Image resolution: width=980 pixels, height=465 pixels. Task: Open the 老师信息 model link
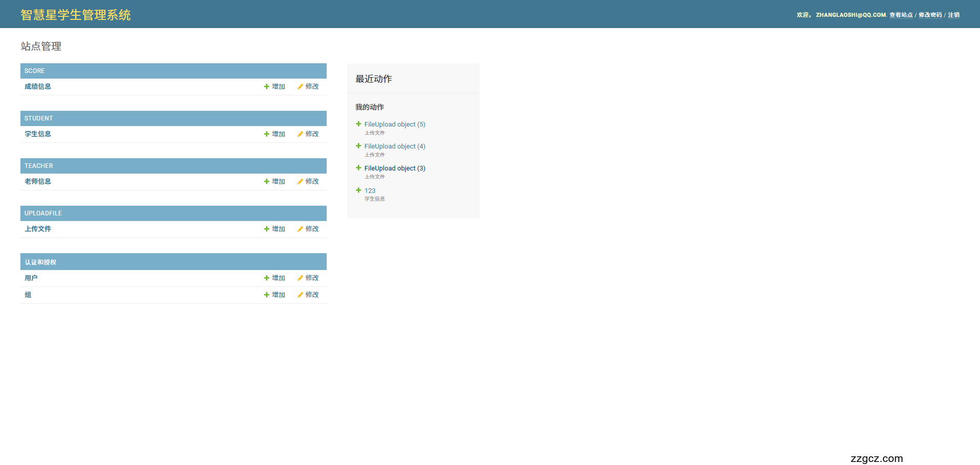[38, 182]
